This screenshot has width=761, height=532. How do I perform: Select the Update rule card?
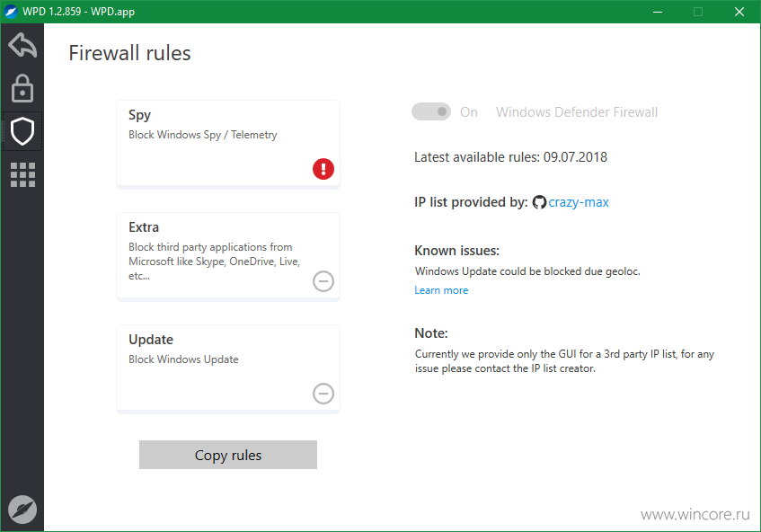pos(228,369)
